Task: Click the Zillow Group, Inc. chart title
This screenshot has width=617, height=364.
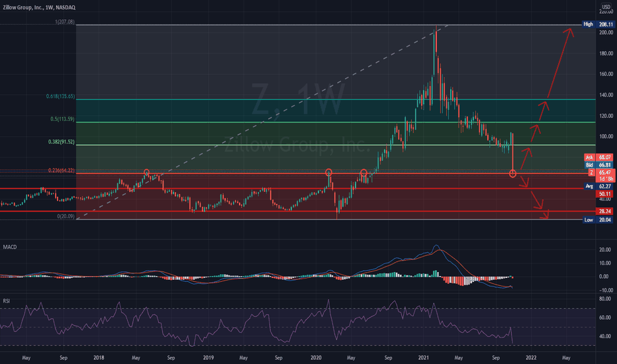Action: tap(39, 7)
